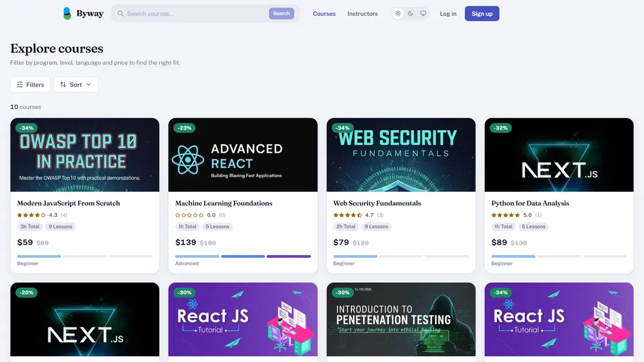Click the sort arrows icon
Viewport: 644px width, 362px height.
pos(63,85)
